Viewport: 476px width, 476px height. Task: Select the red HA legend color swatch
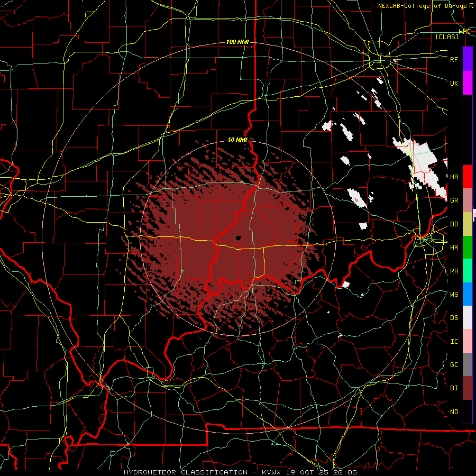coord(467,177)
